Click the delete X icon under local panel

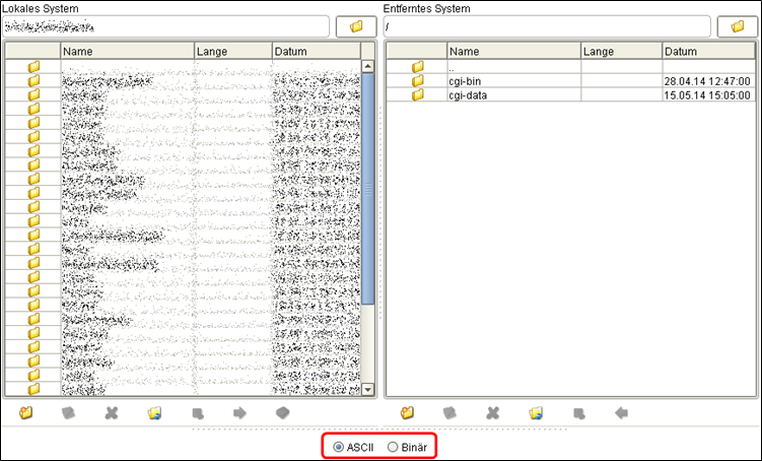pos(112,412)
